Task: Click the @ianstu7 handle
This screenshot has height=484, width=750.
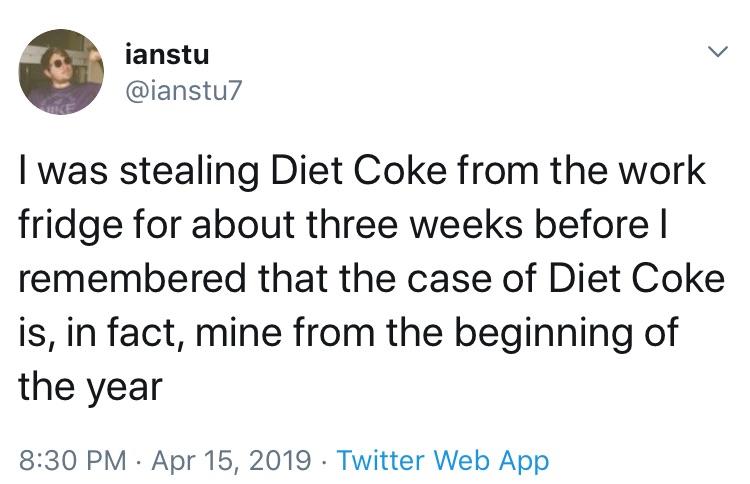Action: (x=180, y=91)
